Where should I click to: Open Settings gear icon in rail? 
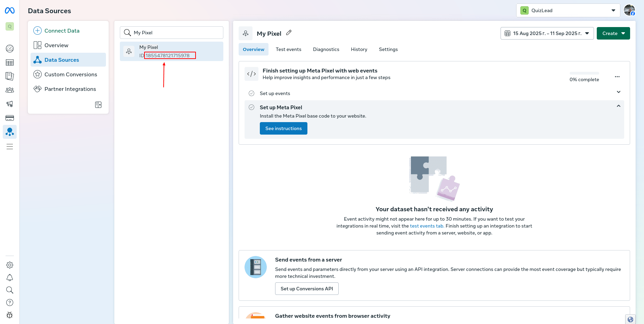(10, 265)
